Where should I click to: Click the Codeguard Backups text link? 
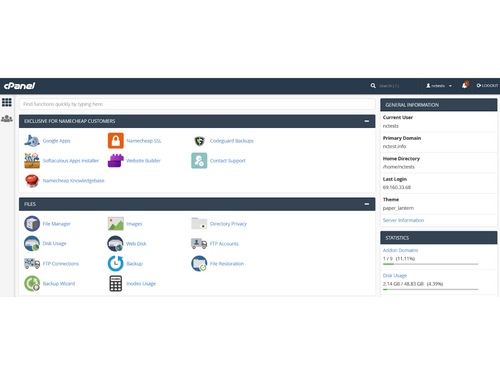click(x=232, y=141)
